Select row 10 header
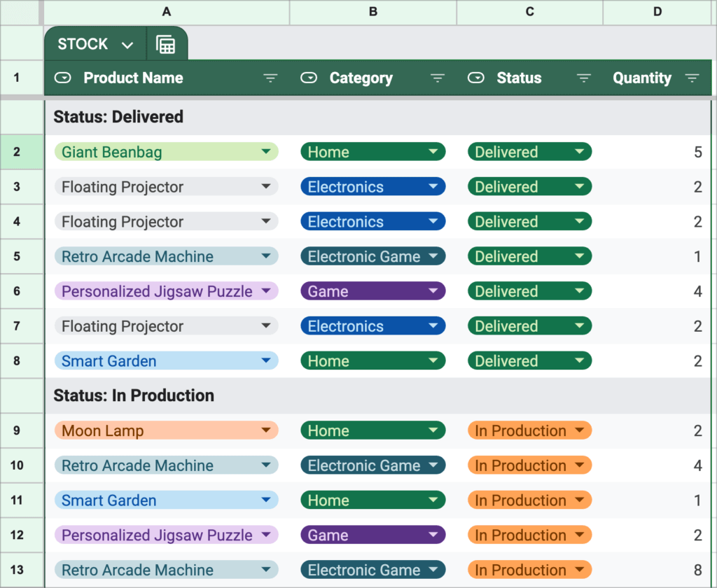The image size is (717, 588). (x=17, y=465)
